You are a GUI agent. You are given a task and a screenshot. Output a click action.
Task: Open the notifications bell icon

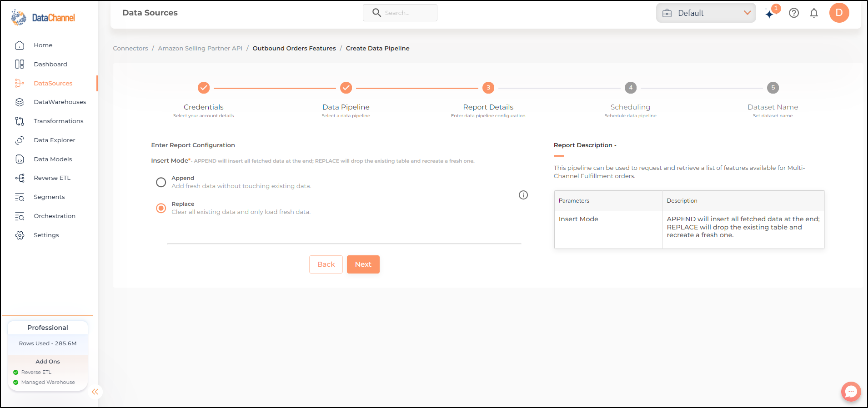pyautogui.click(x=814, y=13)
